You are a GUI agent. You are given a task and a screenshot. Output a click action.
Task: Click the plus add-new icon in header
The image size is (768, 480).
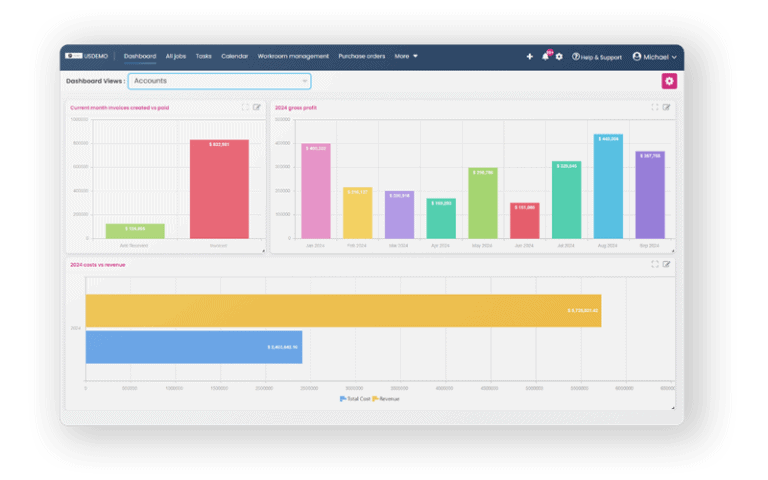click(530, 57)
